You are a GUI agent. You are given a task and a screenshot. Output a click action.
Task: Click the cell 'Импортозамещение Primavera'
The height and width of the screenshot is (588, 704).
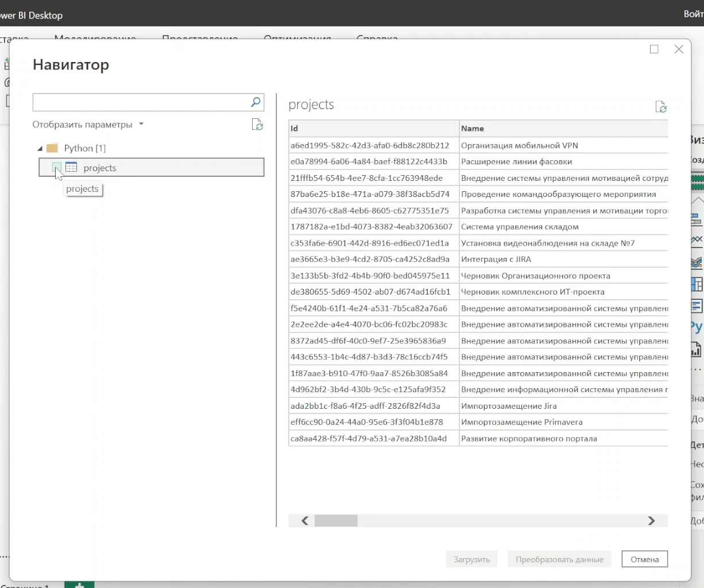[564, 422]
